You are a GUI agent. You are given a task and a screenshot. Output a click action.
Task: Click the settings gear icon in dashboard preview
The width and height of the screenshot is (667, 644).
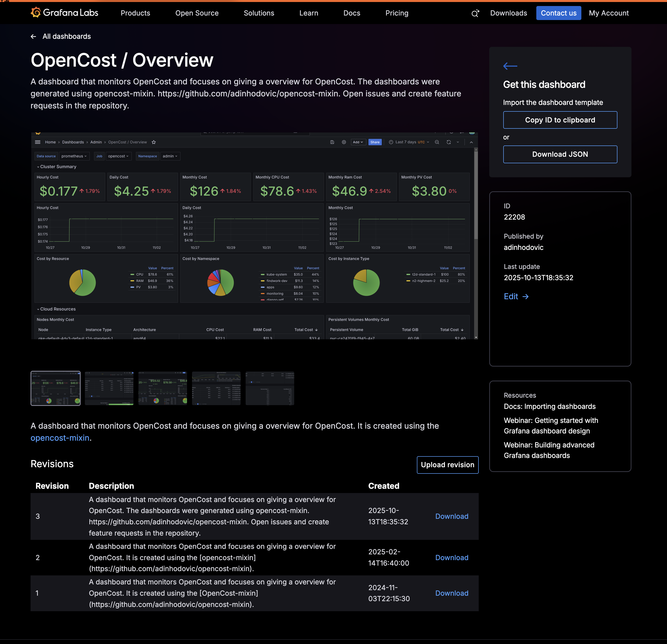(344, 142)
